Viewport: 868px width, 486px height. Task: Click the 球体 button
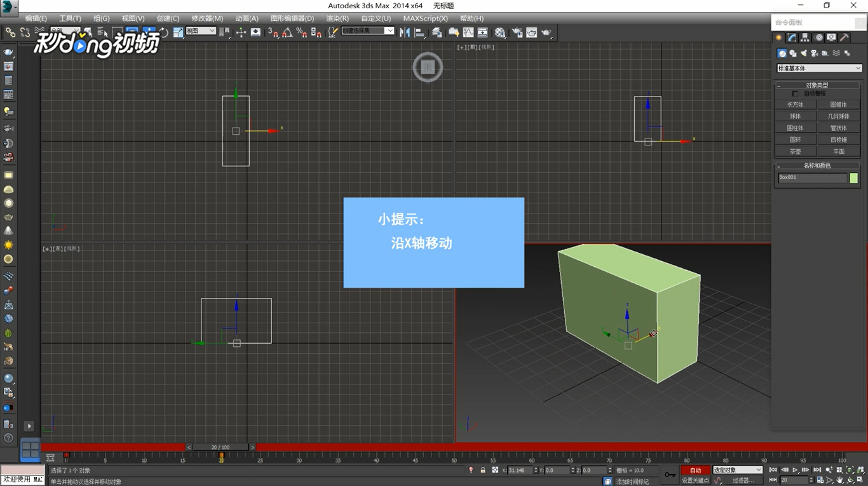click(796, 116)
